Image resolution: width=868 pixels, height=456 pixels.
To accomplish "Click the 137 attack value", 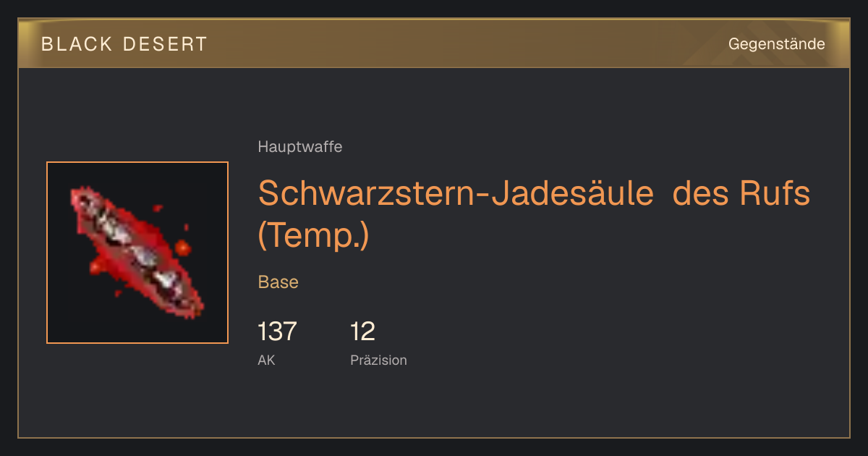I will [277, 332].
